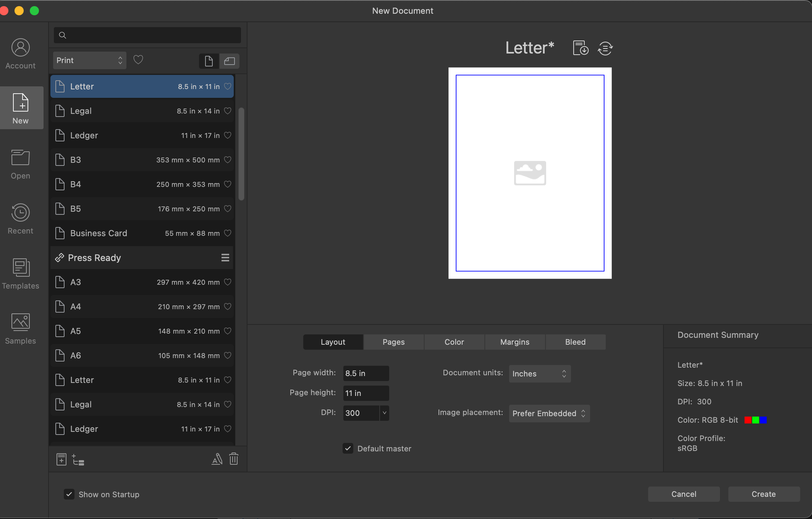Click the DPI value field
The image size is (812, 519).
coord(361,413)
